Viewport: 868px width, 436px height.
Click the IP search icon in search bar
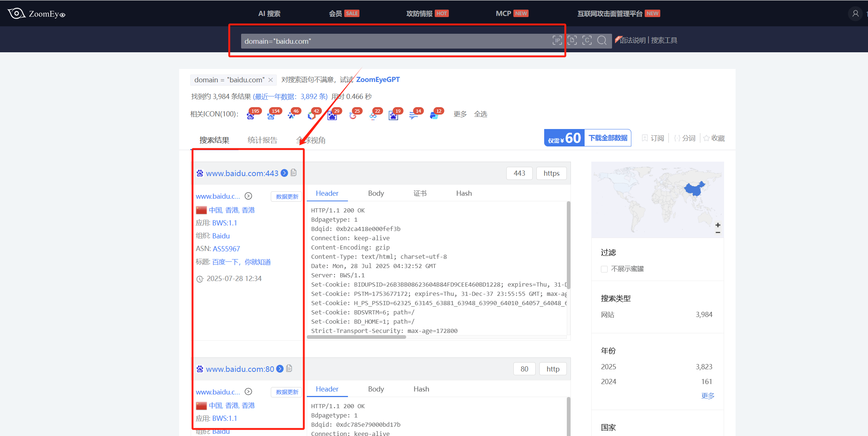pos(557,40)
